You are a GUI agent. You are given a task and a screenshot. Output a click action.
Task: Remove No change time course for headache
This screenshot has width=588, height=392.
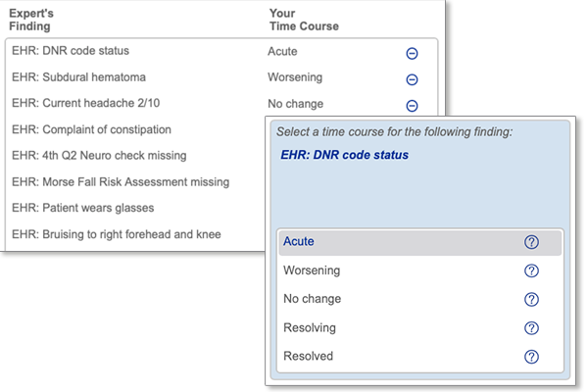(x=412, y=106)
